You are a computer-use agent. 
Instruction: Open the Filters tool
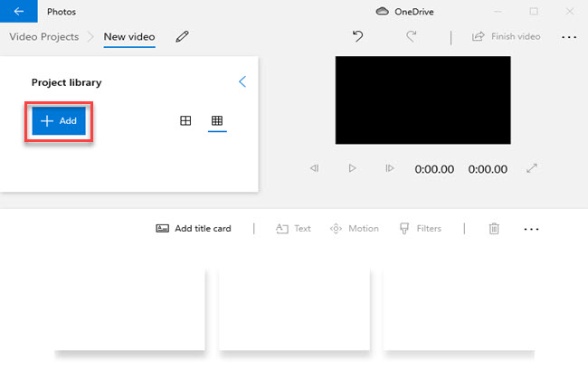[x=421, y=229]
